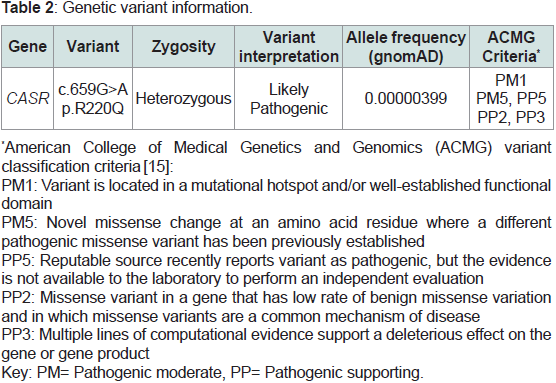Select the c.659G>A variant text
Viewport: 556px width, 383px height.
pyautogui.click(x=93, y=89)
